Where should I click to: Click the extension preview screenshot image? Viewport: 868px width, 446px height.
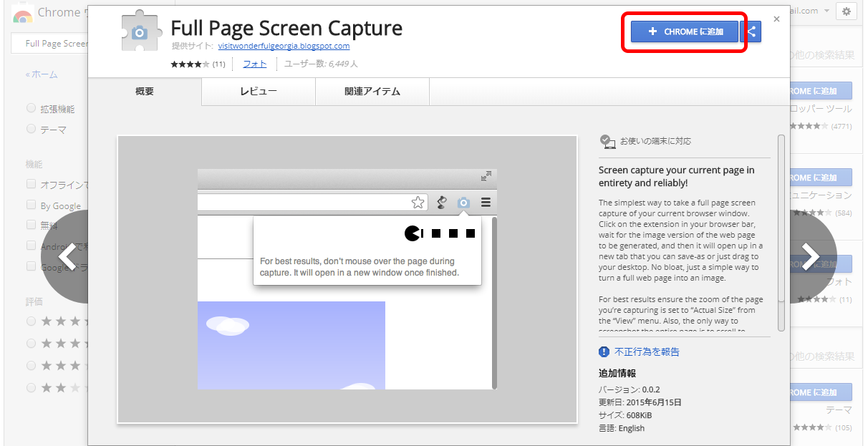(x=347, y=279)
